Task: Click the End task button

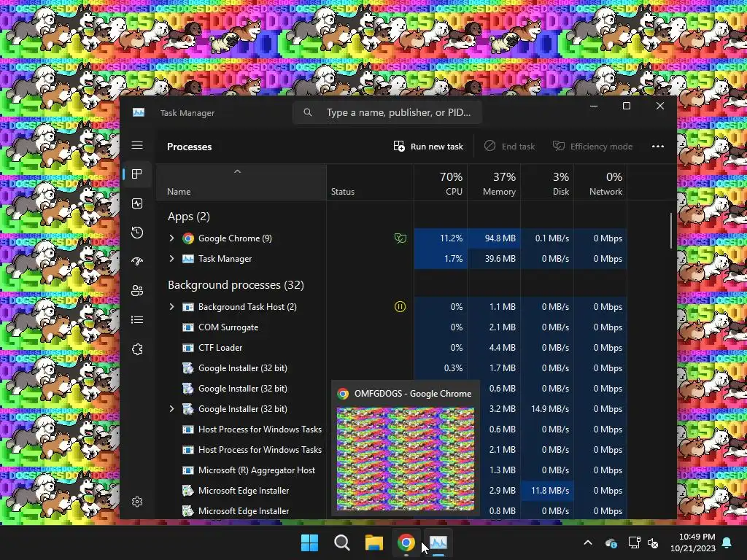Action: coord(510,146)
